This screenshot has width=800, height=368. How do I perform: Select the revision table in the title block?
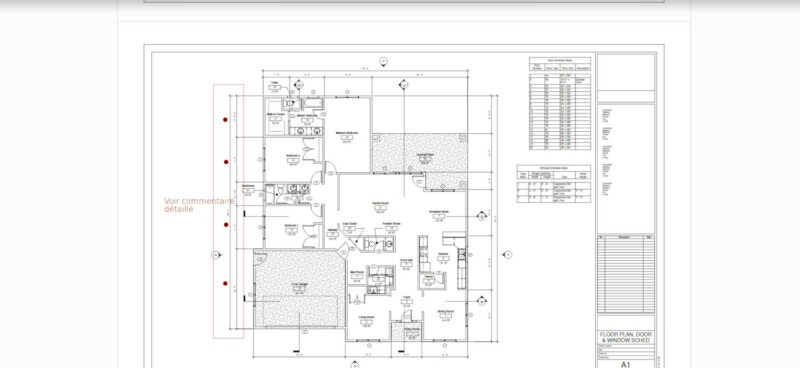[626, 274]
